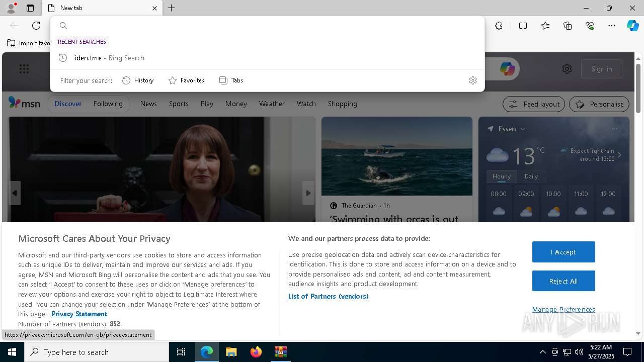Open Feed layout options
The height and width of the screenshot is (362, 644).
click(x=534, y=104)
